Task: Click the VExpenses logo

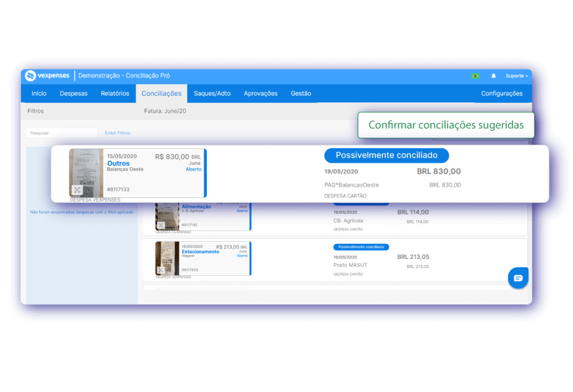Action: pyautogui.click(x=47, y=75)
